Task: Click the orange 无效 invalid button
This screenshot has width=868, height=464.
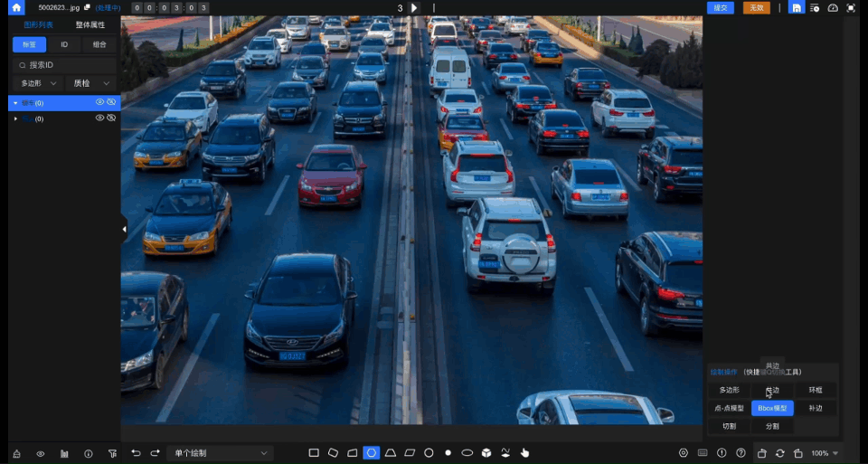Action: coord(757,8)
